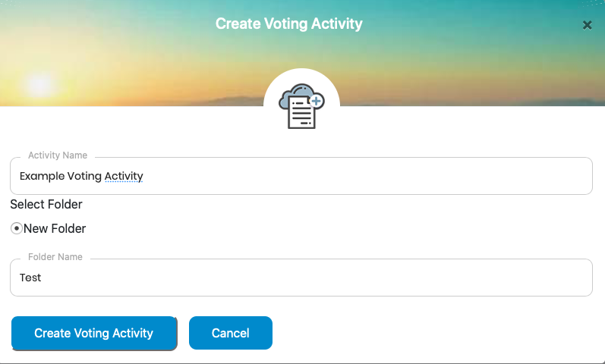Click the cloud document icon
The height and width of the screenshot is (364, 605).
301,106
